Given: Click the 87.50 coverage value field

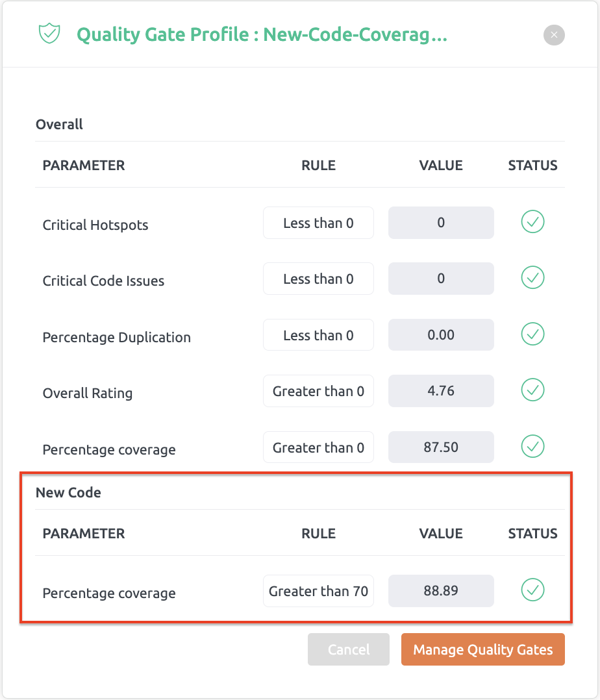Looking at the screenshot, I should (x=441, y=447).
